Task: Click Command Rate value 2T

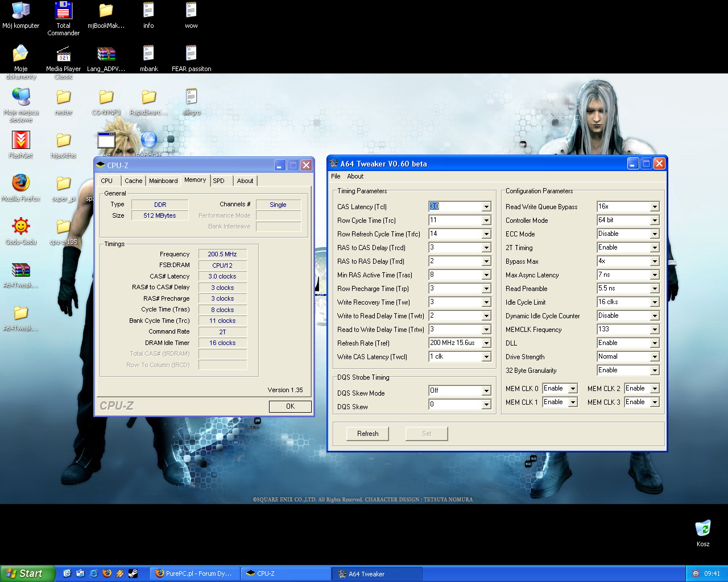Action: click(x=222, y=332)
